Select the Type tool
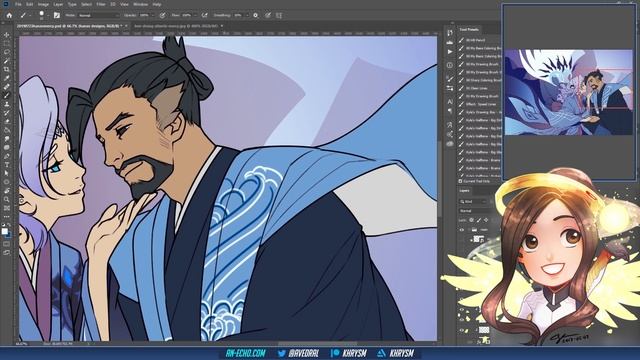This screenshot has height=360, width=640. pyautogui.click(x=7, y=164)
